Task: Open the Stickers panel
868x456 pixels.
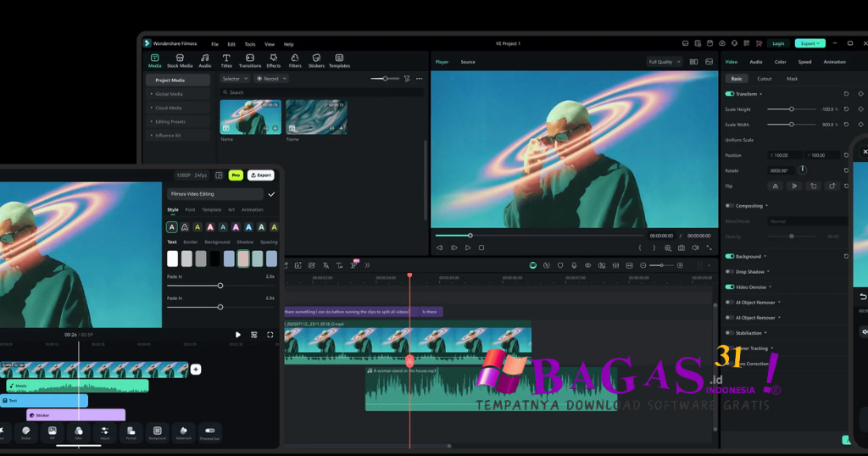Action: point(316,61)
